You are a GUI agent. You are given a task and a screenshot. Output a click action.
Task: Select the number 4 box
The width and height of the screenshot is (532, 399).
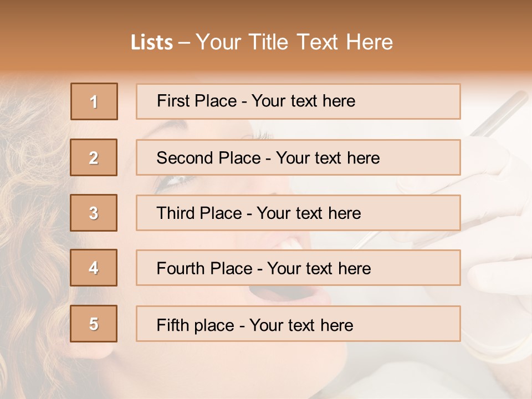coord(94,268)
